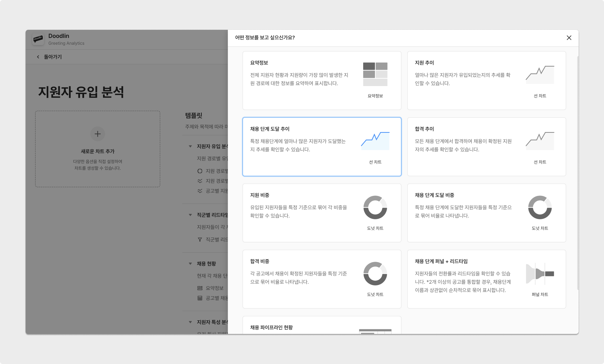This screenshot has width=604, height=364.
Task: Click 돌아가기 to go back
Action: click(53, 57)
